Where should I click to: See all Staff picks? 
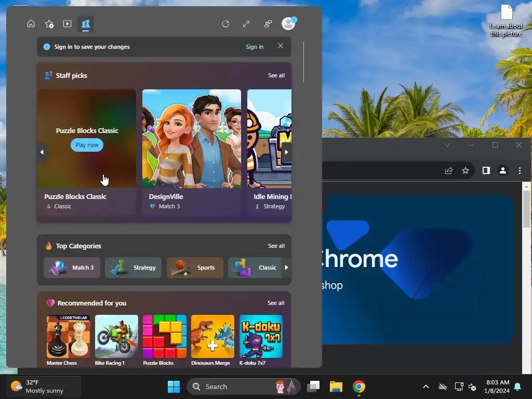click(276, 75)
